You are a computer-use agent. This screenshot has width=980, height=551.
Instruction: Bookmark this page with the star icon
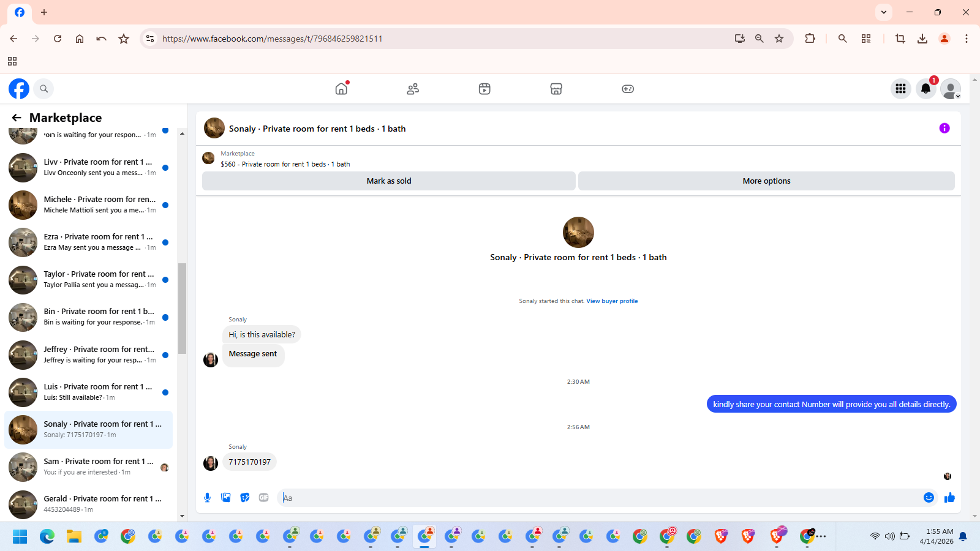(x=779, y=39)
